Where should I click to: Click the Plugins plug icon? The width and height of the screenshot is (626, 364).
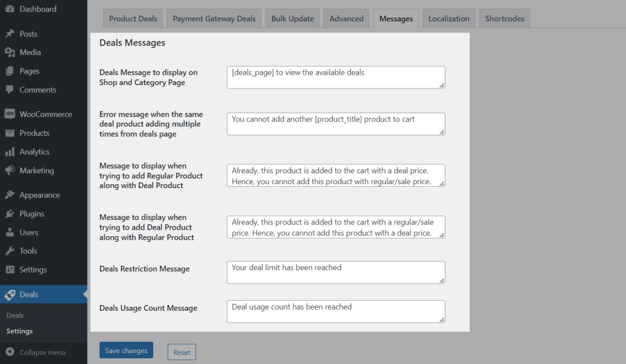(x=10, y=214)
